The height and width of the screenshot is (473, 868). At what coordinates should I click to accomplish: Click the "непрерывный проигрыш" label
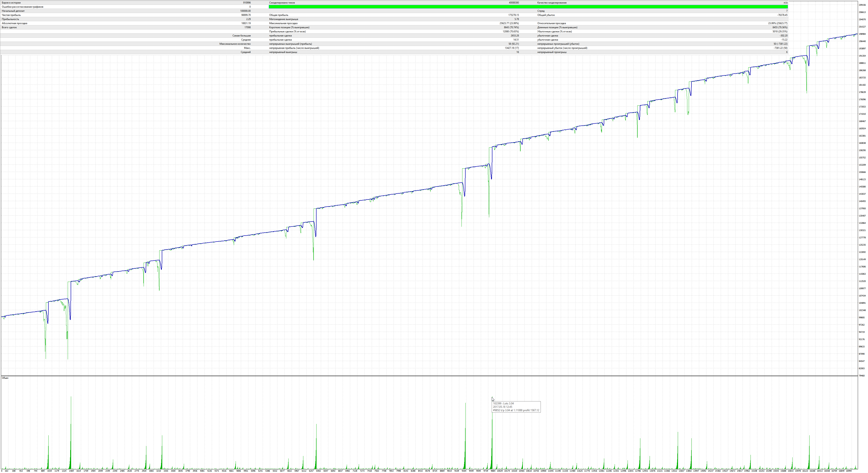pos(552,52)
